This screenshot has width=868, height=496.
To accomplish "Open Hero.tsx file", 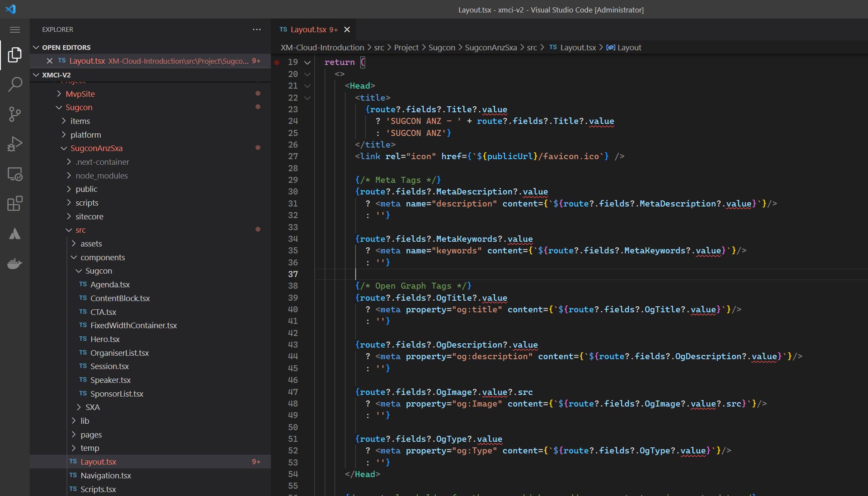I will click(x=105, y=339).
